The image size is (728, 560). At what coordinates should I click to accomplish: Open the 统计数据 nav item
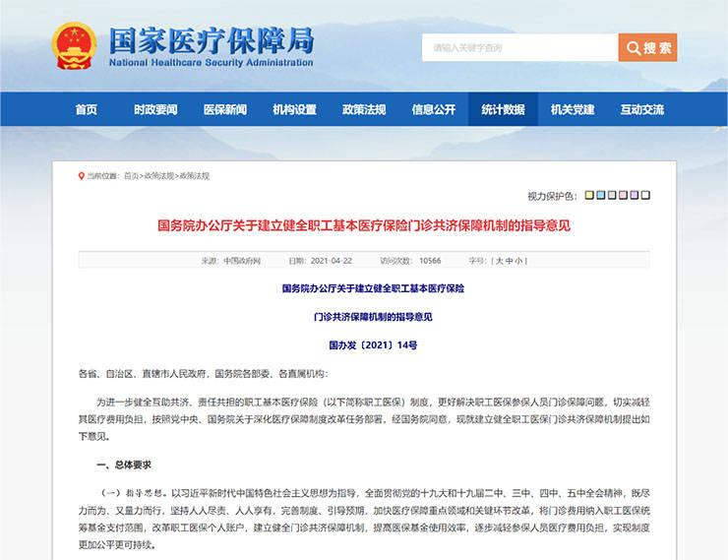click(504, 109)
